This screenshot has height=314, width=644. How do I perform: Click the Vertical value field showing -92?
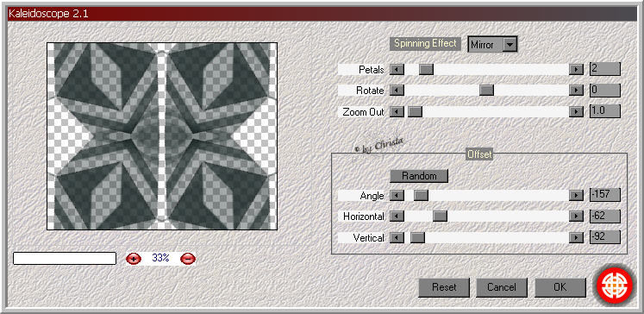coord(604,237)
